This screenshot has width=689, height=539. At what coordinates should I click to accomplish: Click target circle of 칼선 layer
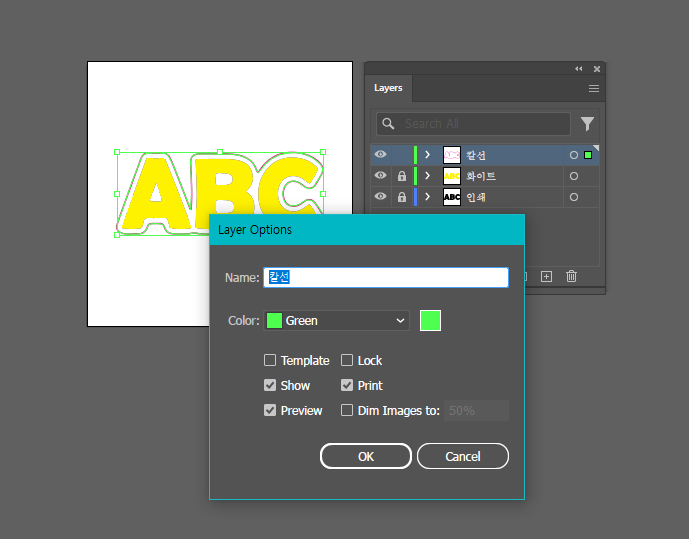[573, 155]
